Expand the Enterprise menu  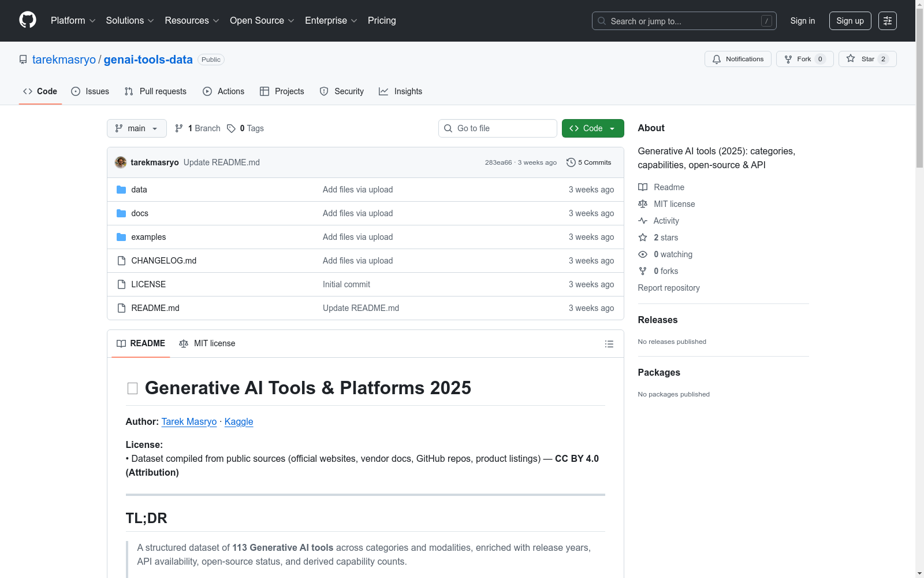[x=331, y=21]
